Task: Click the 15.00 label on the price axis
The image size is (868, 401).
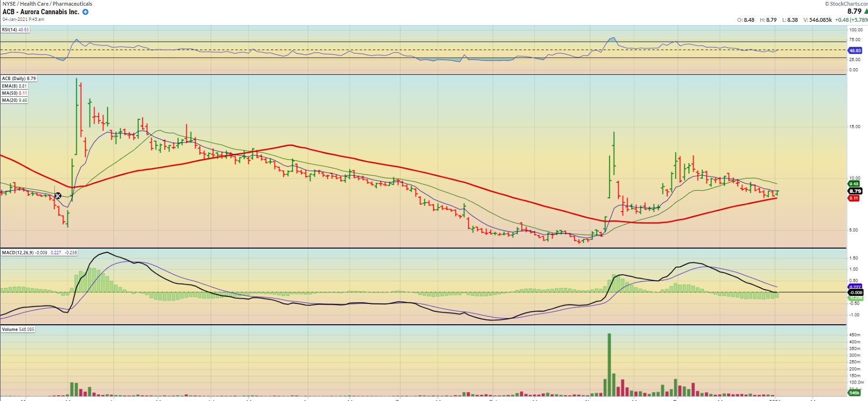Action: 854,127
